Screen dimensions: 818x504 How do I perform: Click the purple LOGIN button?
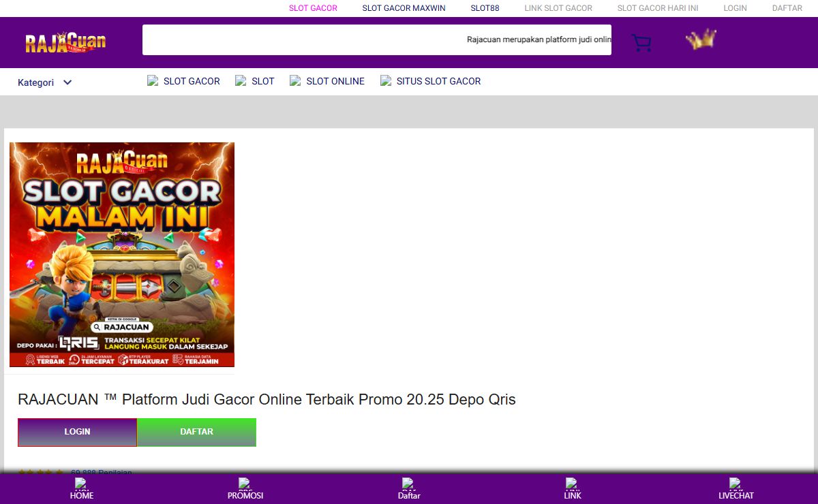click(77, 432)
